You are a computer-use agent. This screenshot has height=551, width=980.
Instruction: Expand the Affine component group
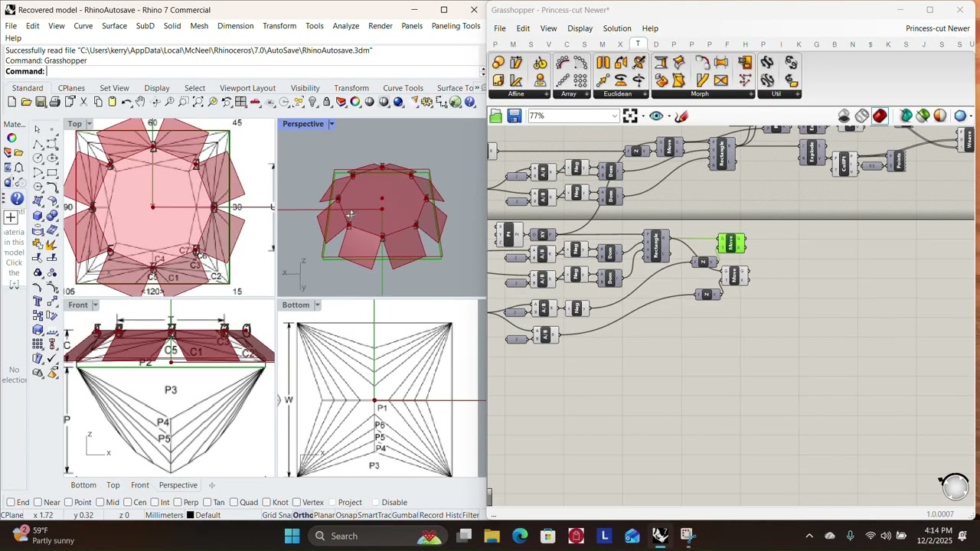tap(546, 94)
